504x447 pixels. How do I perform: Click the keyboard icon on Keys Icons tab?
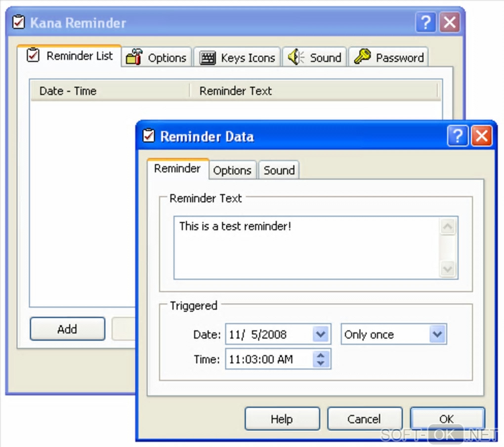tap(208, 58)
